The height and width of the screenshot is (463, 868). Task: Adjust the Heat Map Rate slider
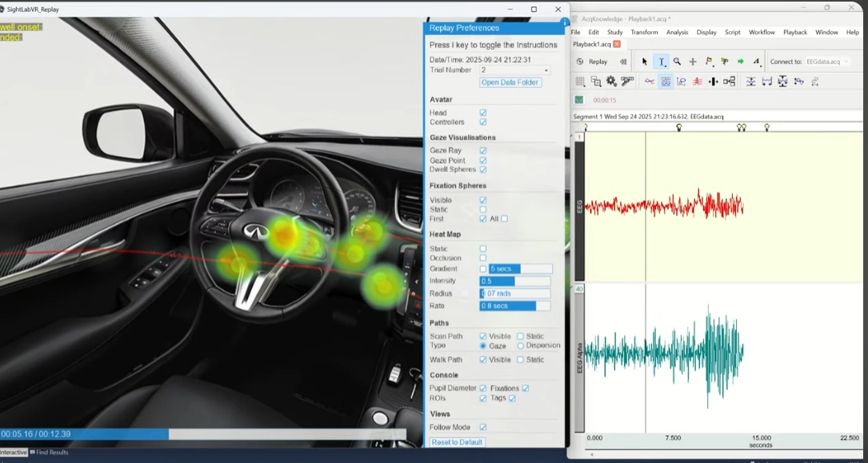515,306
